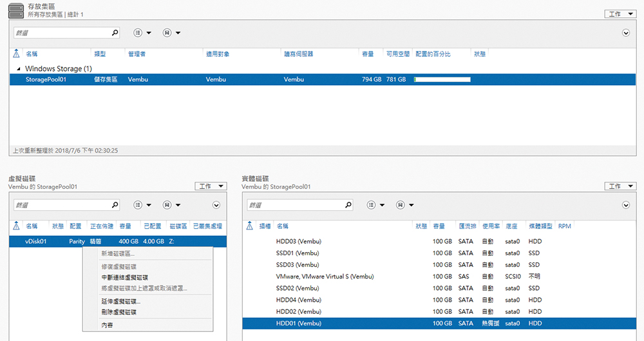Screen dimensions: 644x341
Task: Sort storage pools by 配置的百分比 column
Action: (x=433, y=54)
